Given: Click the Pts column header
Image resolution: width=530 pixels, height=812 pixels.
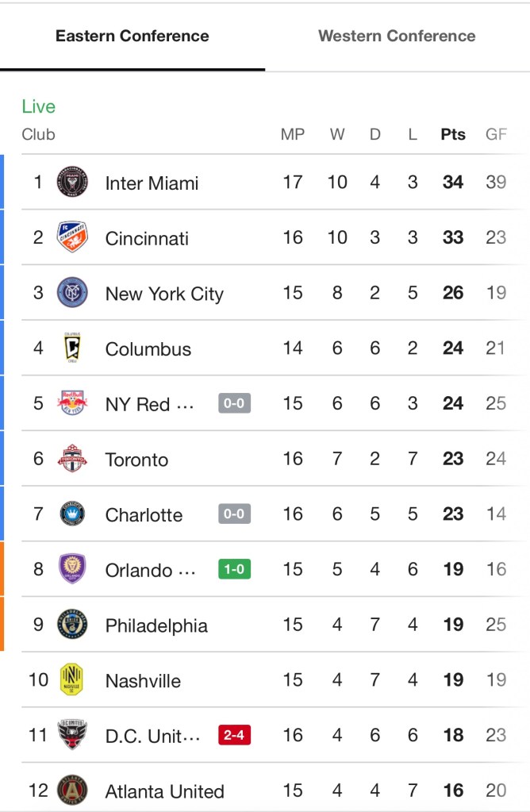Looking at the screenshot, I should [x=453, y=134].
